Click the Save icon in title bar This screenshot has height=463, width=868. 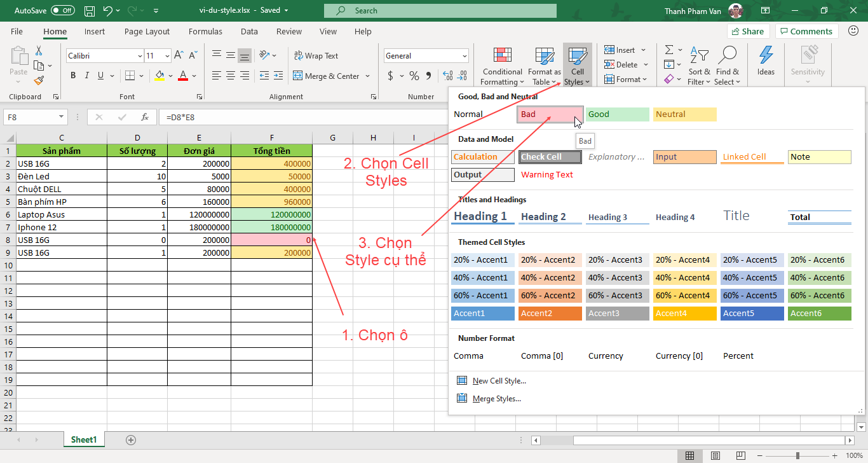tap(90, 11)
